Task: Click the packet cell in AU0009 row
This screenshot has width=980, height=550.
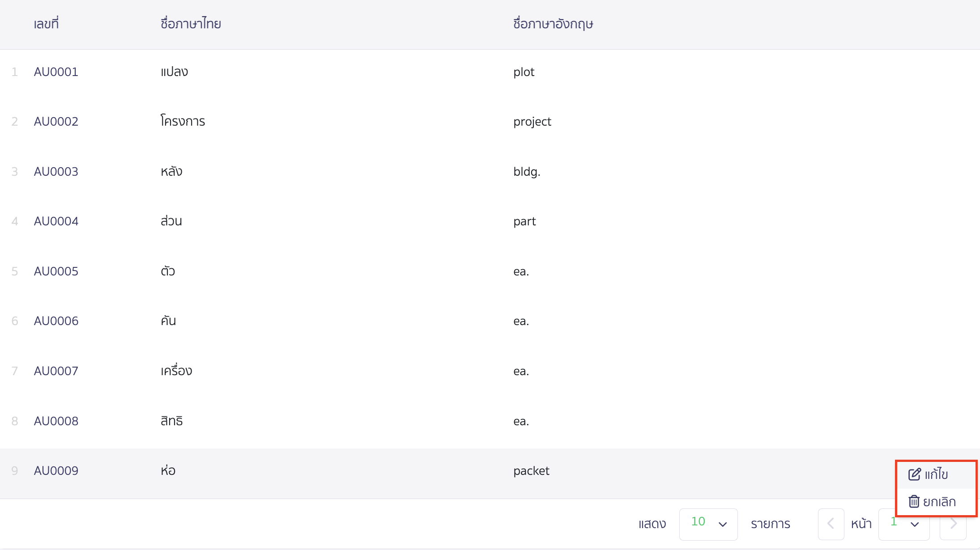Action: pyautogui.click(x=531, y=471)
